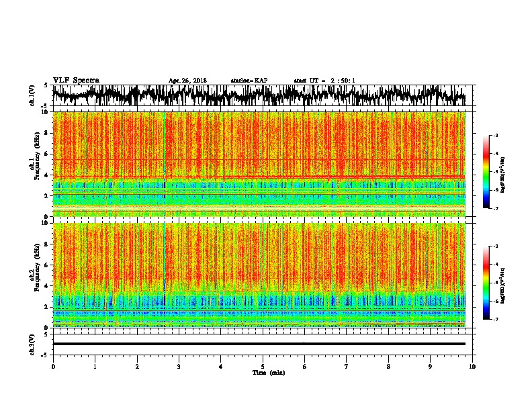The image size is (532, 411).
Task: Click the '10' tick on time axis
Action: point(472,367)
